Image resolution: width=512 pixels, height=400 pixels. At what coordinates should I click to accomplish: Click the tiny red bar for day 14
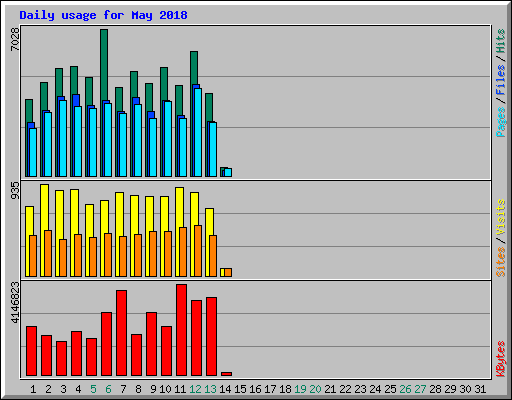click(226, 374)
